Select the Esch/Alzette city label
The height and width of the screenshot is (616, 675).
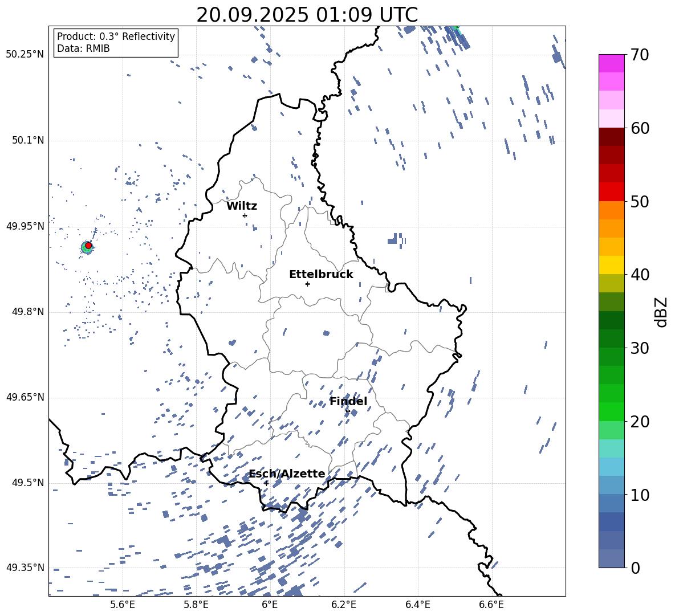click(287, 474)
